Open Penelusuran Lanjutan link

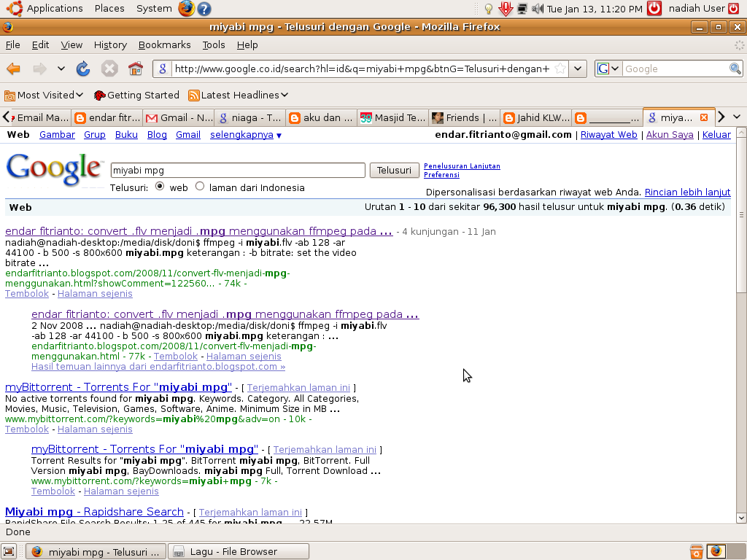pyautogui.click(x=462, y=166)
